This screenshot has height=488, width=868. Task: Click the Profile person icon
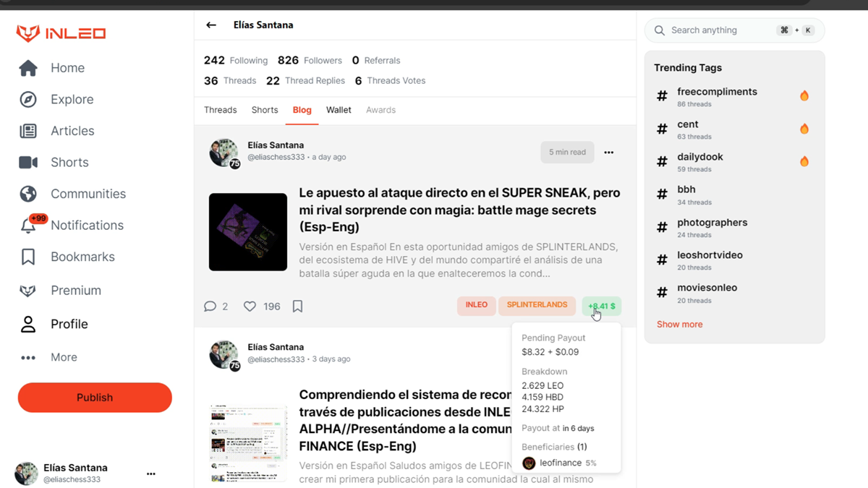tap(28, 324)
